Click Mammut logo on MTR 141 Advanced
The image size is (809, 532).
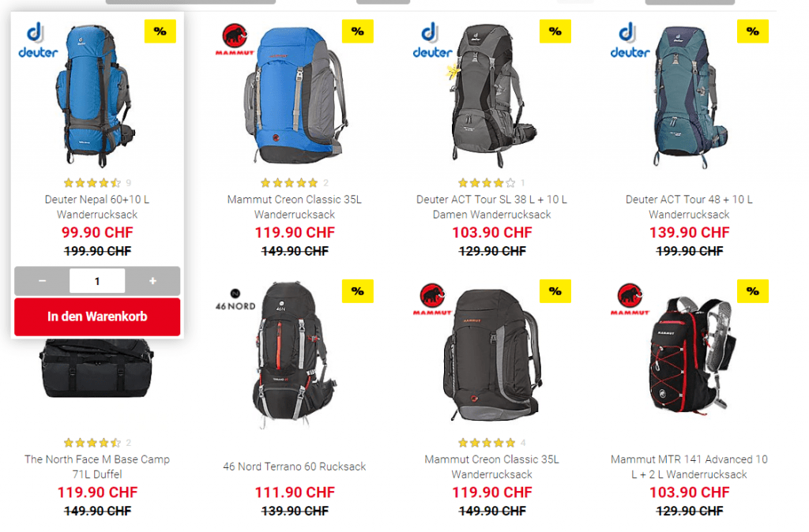630,299
